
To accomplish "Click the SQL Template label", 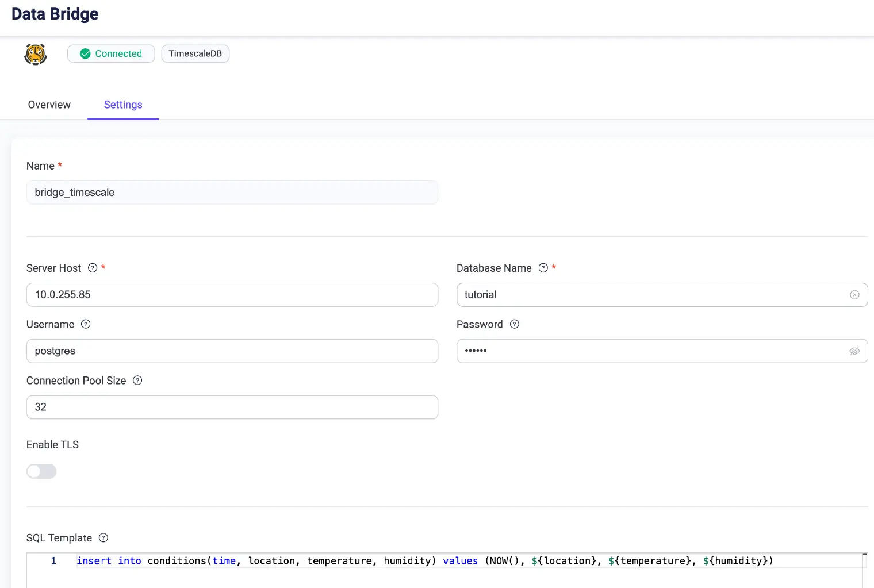I will click(x=59, y=538).
